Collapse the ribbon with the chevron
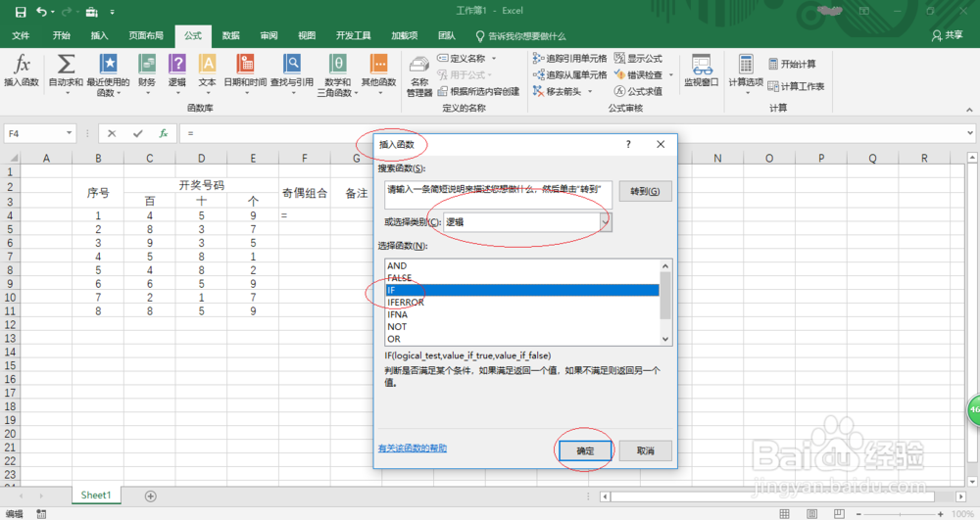 click(x=969, y=110)
